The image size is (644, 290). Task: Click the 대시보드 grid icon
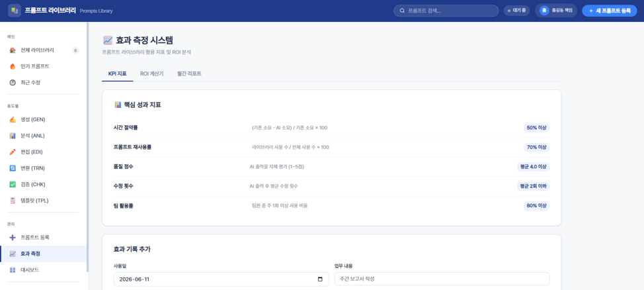pyautogui.click(x=13, y=270)
